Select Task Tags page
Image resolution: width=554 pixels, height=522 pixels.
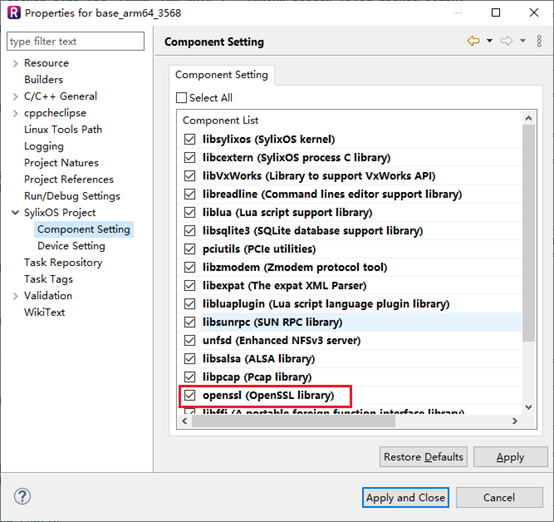coord(48,279)
